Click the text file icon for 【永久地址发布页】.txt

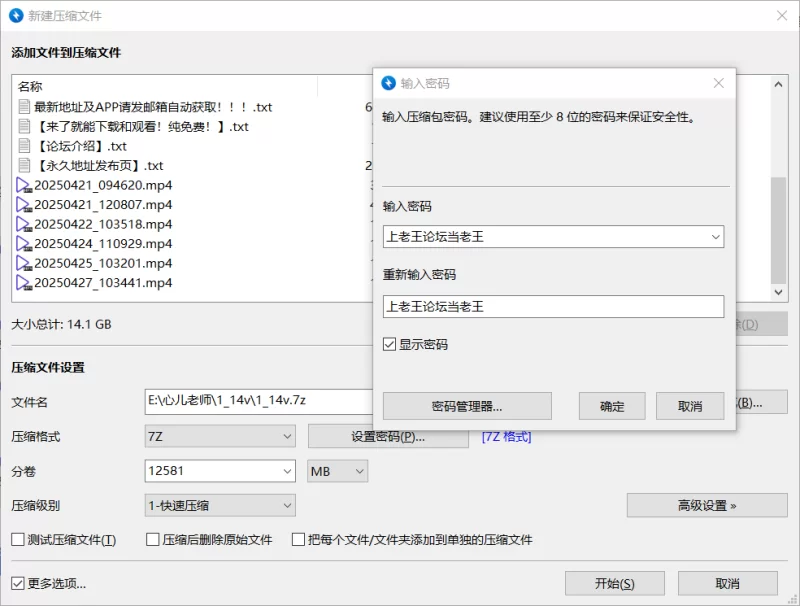[25, 166]
